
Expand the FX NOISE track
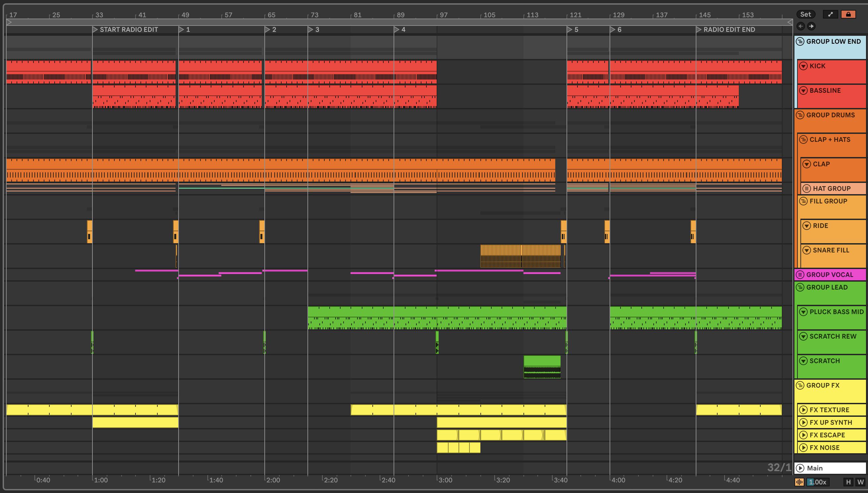(803, 448)
